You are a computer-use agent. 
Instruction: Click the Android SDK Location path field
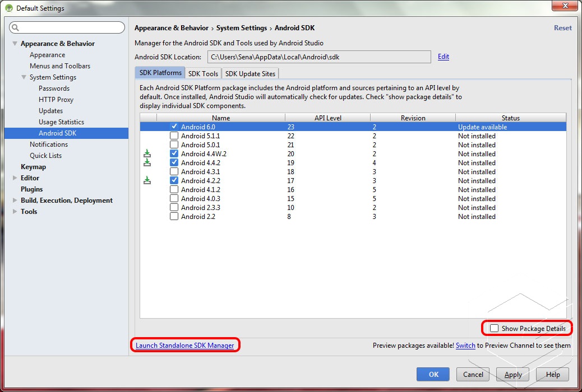(319, 57)
